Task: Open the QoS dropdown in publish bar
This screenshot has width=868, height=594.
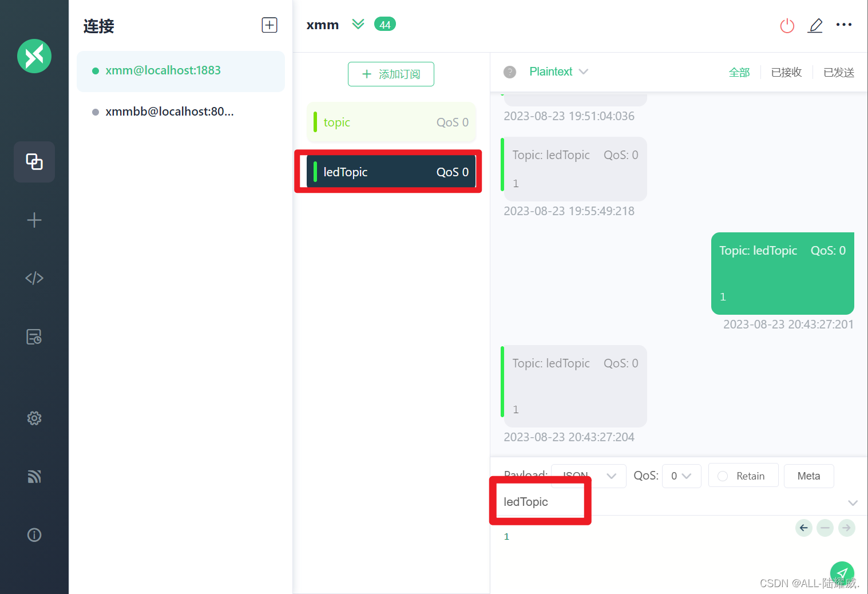Action: point(681,476)
